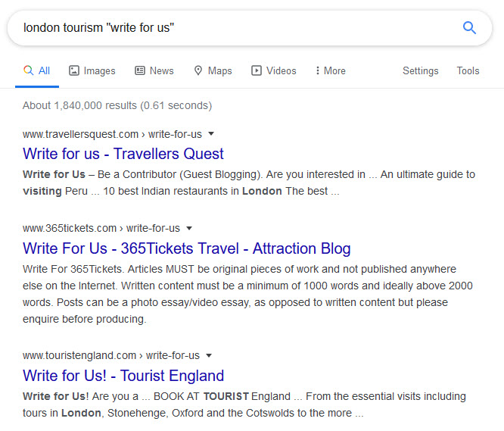Switch to the Images tab
This screenshot has width=504, height=431.
(92, 70)
